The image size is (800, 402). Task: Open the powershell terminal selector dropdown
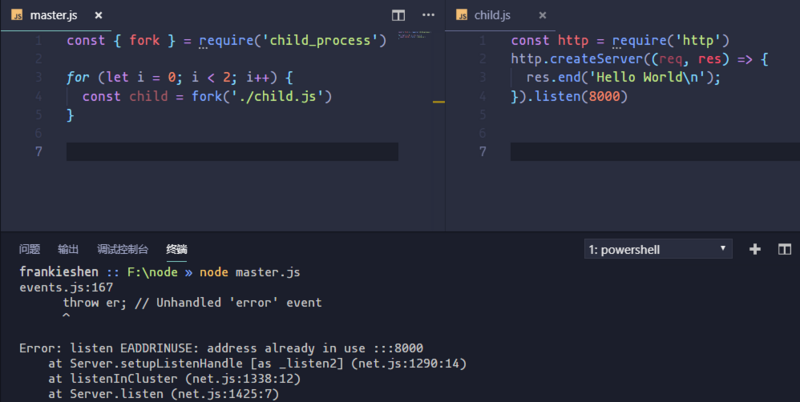click(x=658, y=249)
